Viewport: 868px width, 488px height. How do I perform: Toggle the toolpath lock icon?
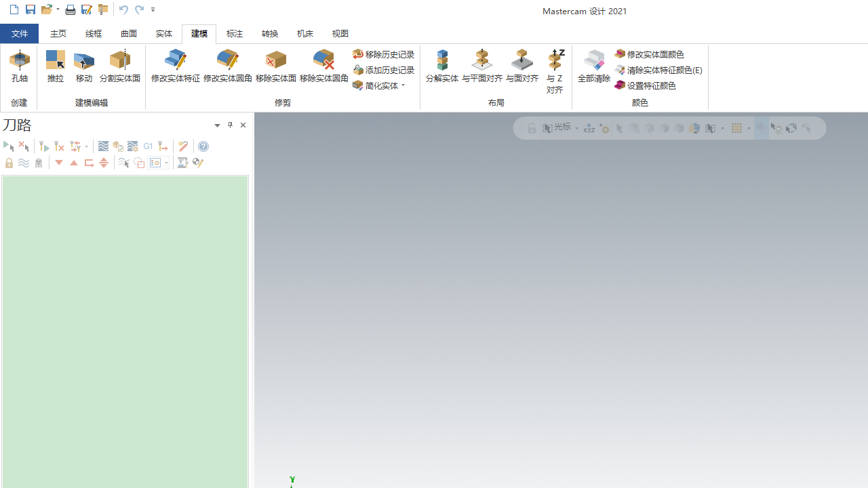pos(9,163)
